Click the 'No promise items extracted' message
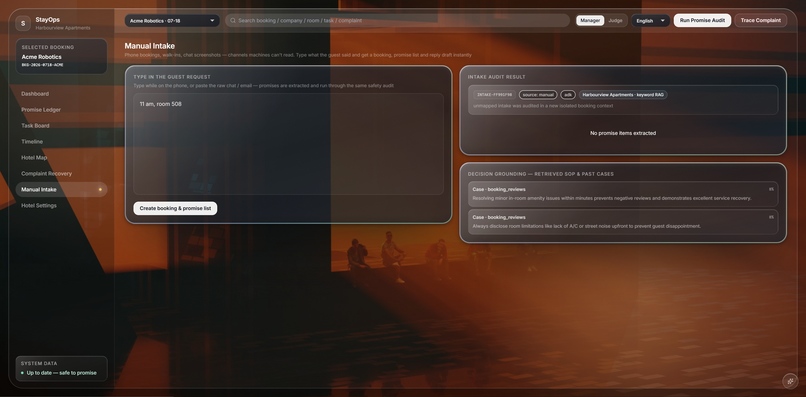806x397 pixels. coord(623,133)
